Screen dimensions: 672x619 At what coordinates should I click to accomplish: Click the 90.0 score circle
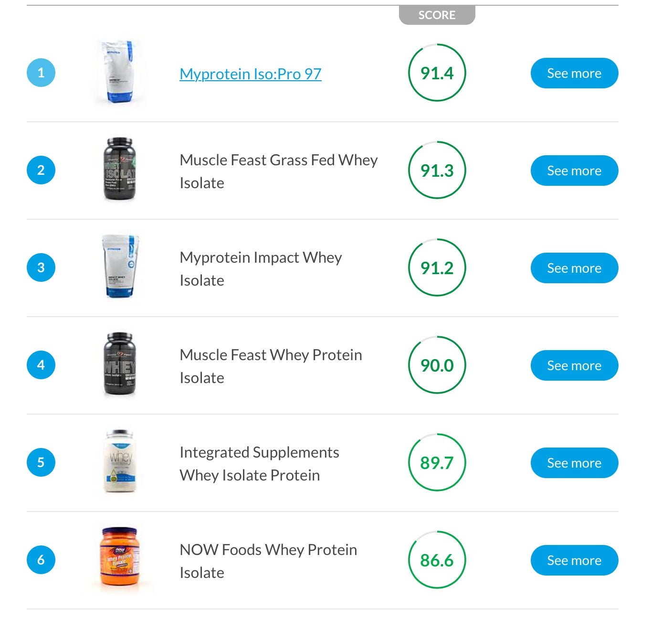437,365
